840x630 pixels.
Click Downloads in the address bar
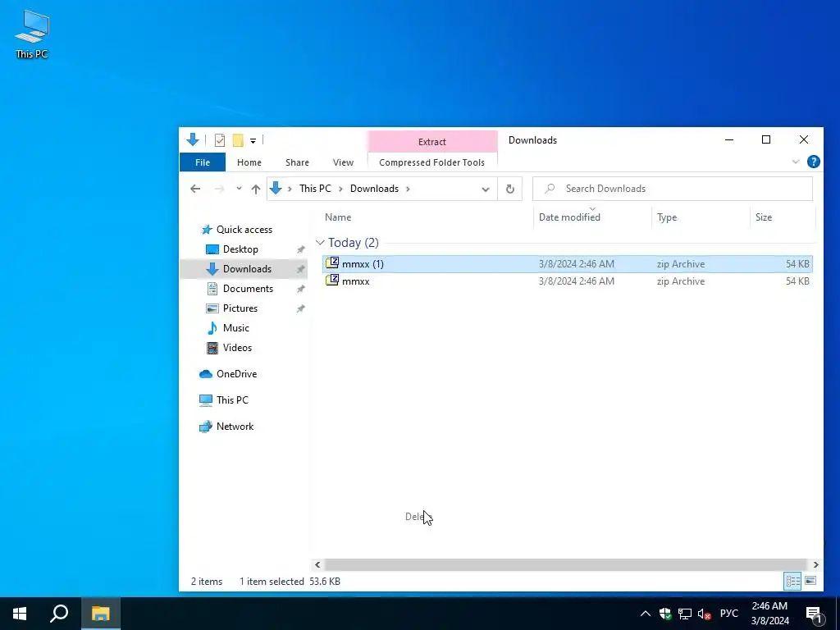tap(374, 189)
